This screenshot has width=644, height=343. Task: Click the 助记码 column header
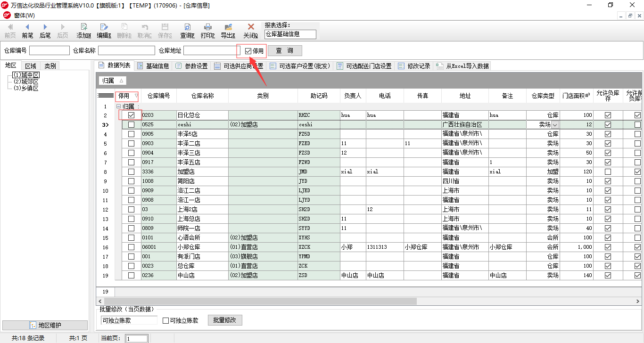click(319, 96)
